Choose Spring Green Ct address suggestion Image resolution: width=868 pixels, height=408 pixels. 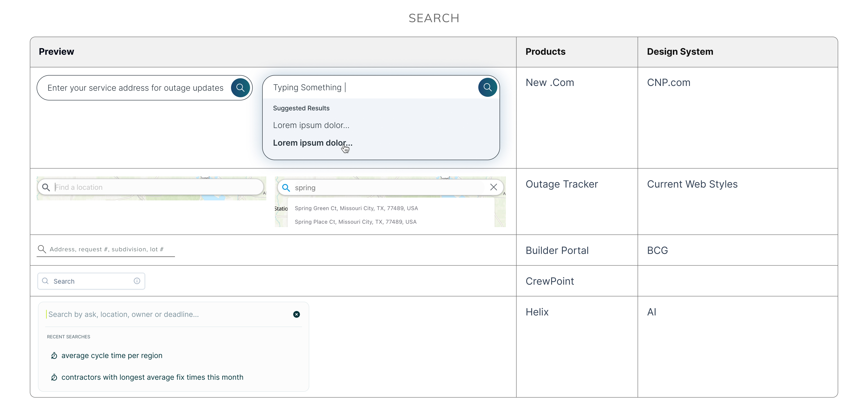(356, 208)
